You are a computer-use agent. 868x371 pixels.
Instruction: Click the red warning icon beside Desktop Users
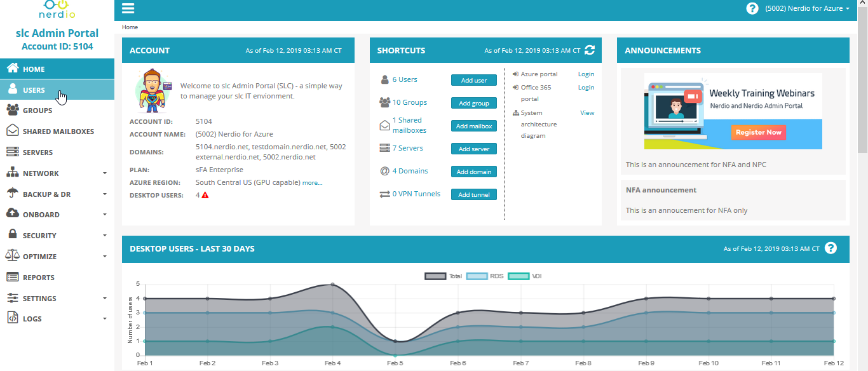(205, 195)
